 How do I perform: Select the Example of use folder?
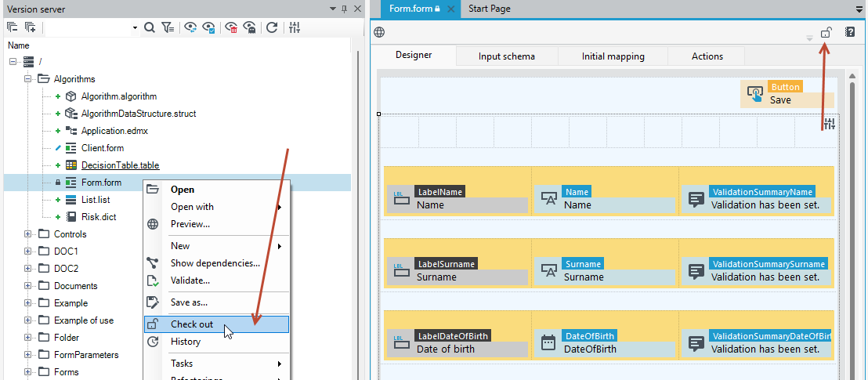(84, 320)
